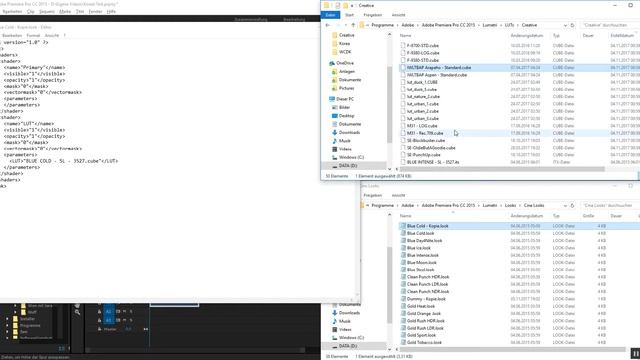The height and width of the screenshot is (360, 640).
Task: Open address bar dropdown in Cine Looks Explorer
Action: coord(565,206)
